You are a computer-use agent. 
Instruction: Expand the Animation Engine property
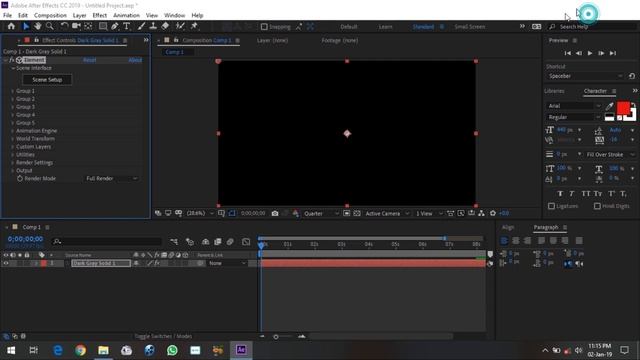13,131
